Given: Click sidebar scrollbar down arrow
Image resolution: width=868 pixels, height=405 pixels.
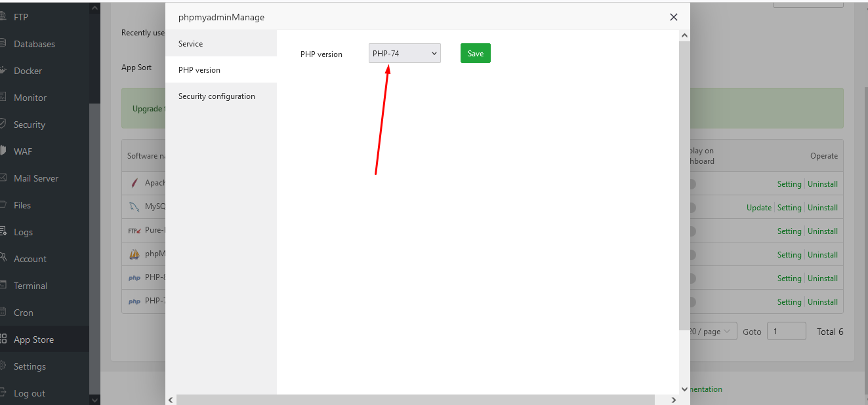Looking at the screenshot, I should (94, 400).
